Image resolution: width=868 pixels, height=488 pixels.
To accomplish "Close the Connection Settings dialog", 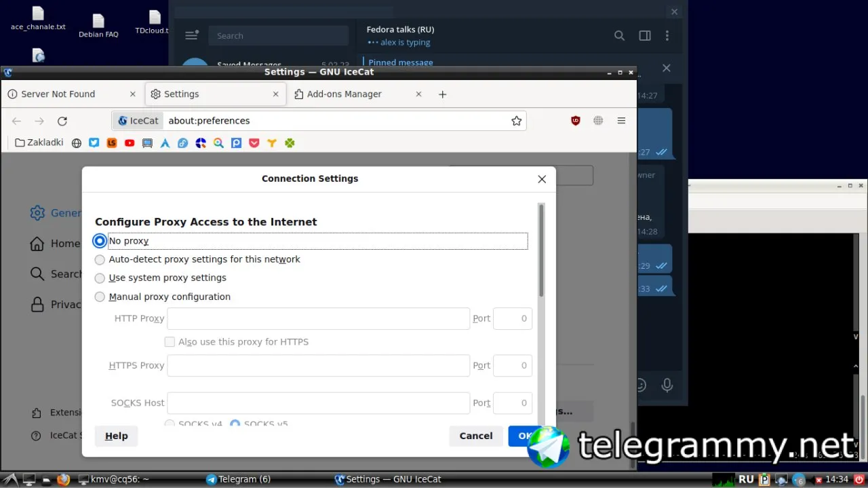I will pyautogui.click(x=541, y=179).
